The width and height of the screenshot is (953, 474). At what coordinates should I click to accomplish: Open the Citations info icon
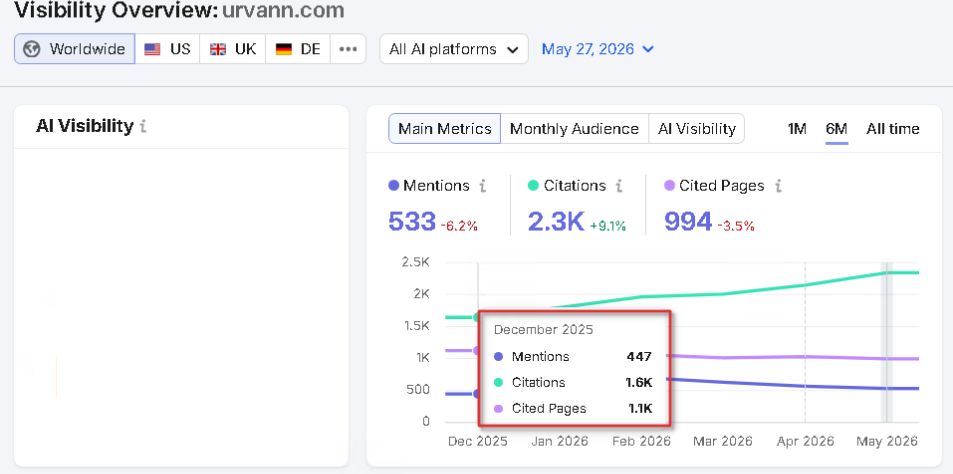pos(619,186)
